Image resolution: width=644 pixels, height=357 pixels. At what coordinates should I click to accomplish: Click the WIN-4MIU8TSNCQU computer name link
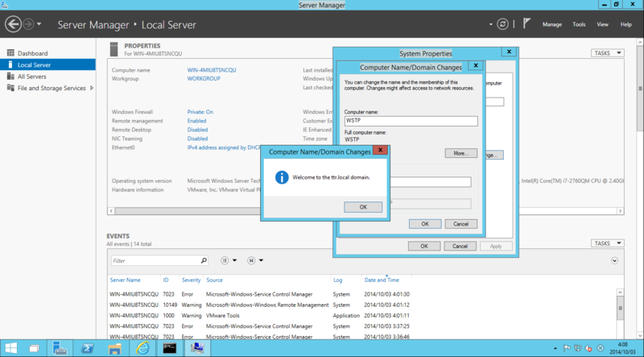(x=212, y=70)
